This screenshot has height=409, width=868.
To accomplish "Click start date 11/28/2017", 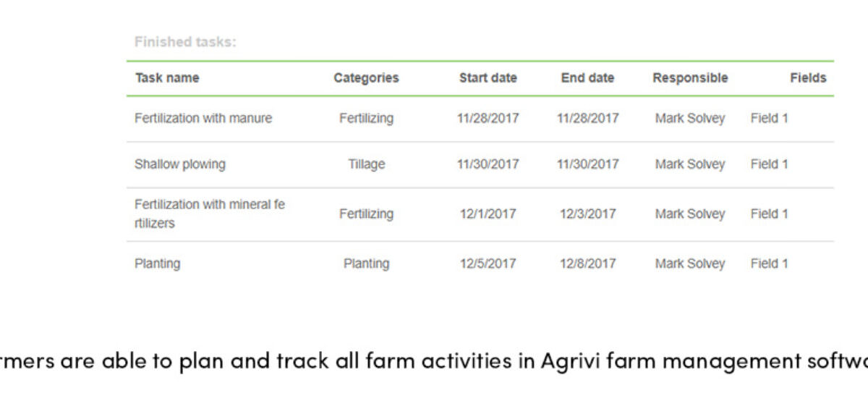I will coord(488,118).
